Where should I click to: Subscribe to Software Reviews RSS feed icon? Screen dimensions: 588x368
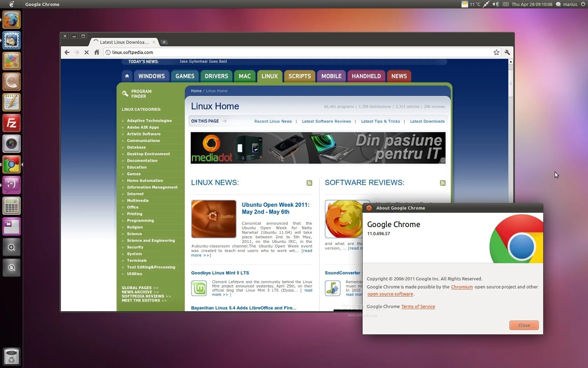coord(443,183)
